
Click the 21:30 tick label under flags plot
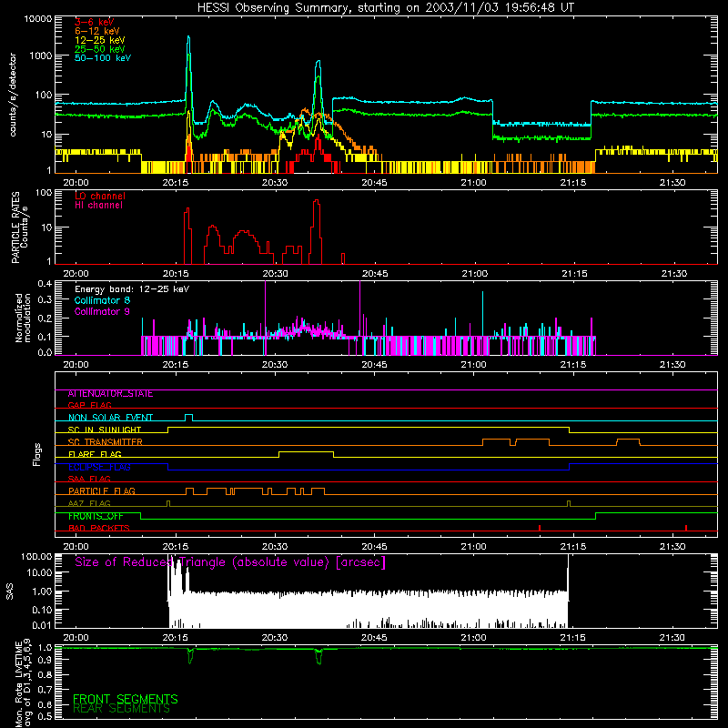[672, 547]
